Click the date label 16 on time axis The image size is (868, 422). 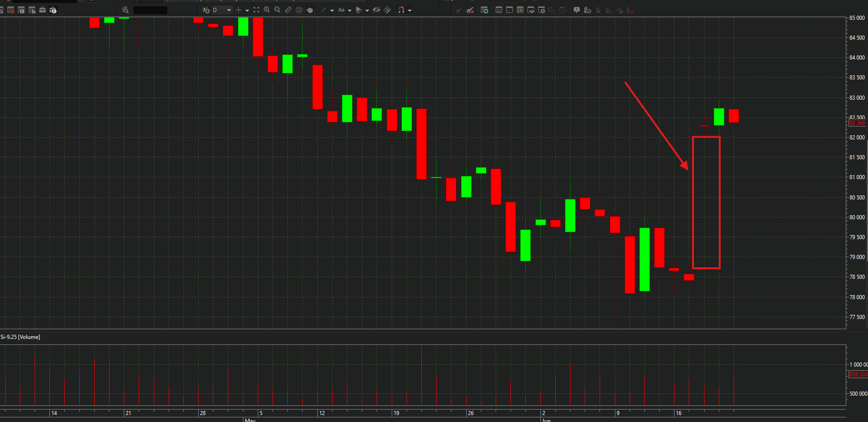pyautogui.click(x=679, y=413)
